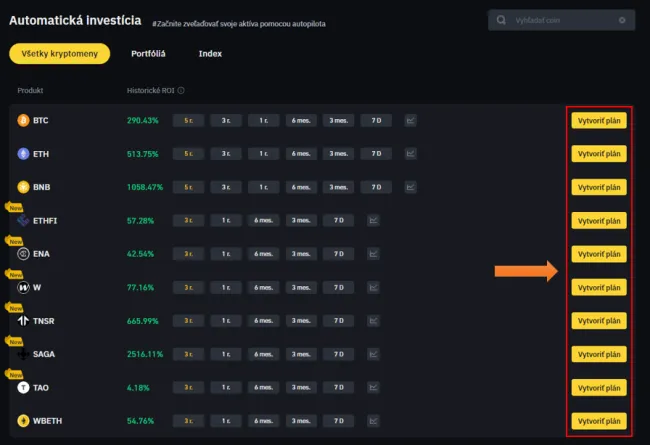Open the chart icon in WBETH row
The height and width of the screenshot is (445, 650).
coord(373,421)
